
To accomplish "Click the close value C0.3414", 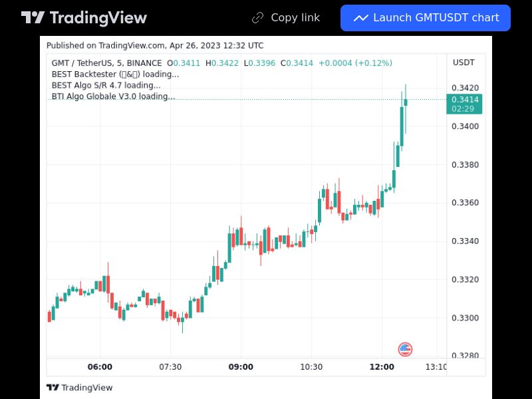I will (297, 63).
